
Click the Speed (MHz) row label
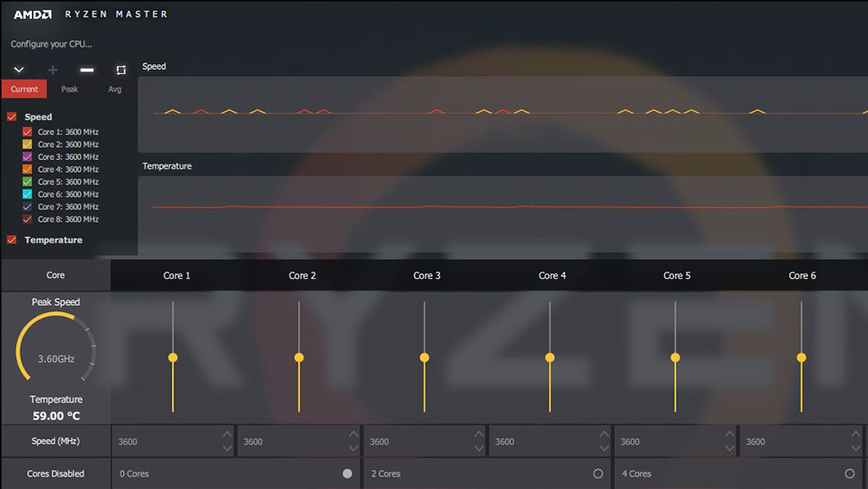[55, 442]
